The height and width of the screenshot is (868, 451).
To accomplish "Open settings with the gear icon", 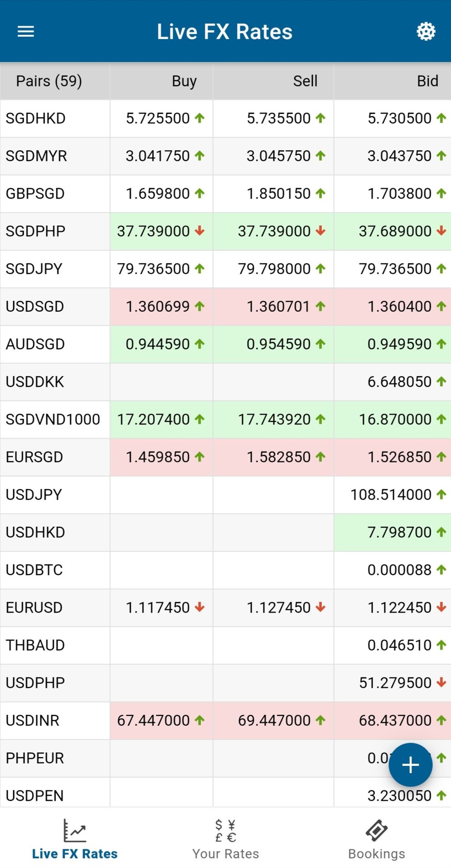I will tap(426, 31).
